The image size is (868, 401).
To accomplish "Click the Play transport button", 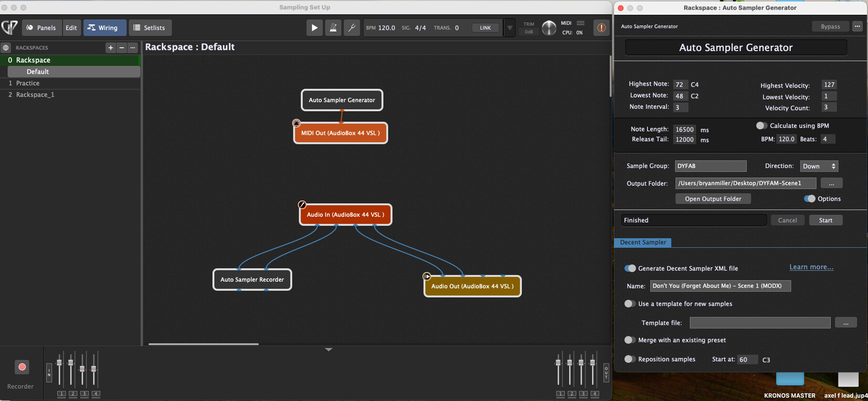I will coord(314,28).
